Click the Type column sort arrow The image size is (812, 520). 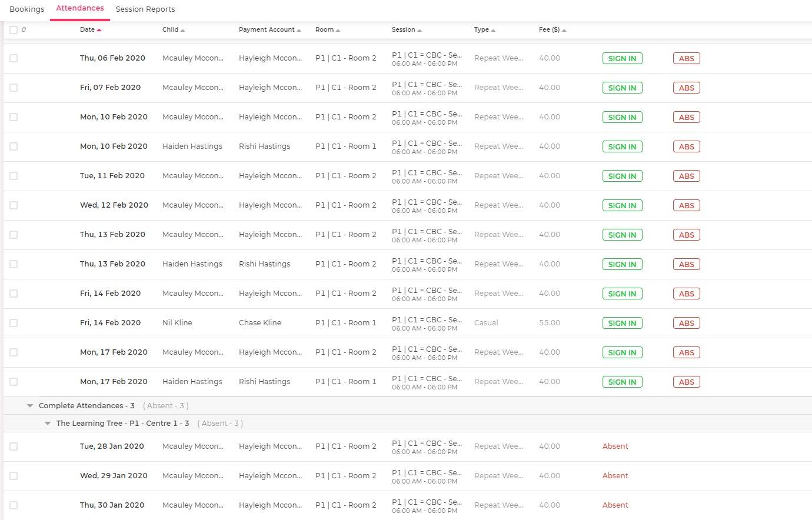pos(493,30)
